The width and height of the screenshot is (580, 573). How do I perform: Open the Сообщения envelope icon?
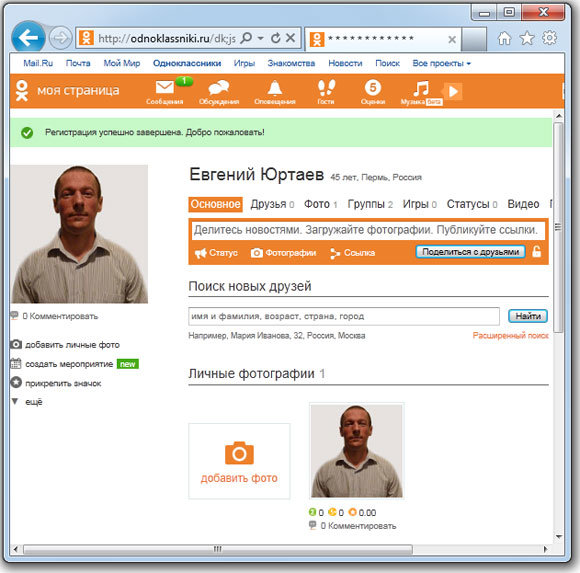pos(165,88)
